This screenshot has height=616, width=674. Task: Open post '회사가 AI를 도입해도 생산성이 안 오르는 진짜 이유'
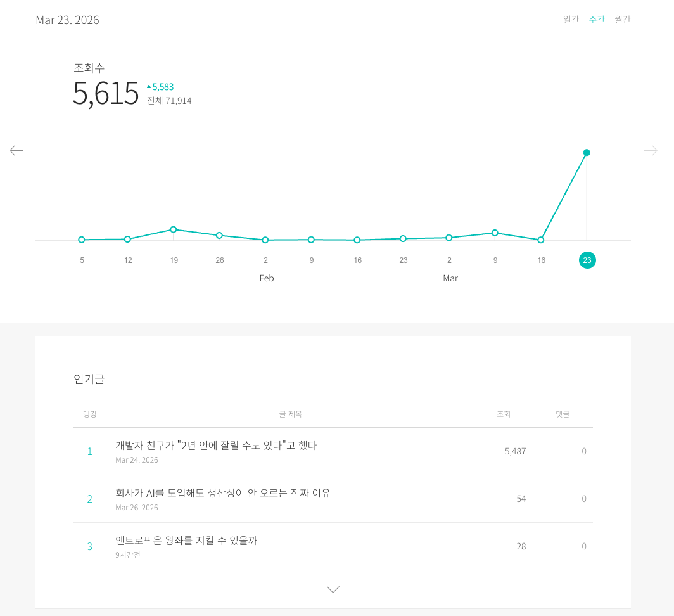[223, 493]
